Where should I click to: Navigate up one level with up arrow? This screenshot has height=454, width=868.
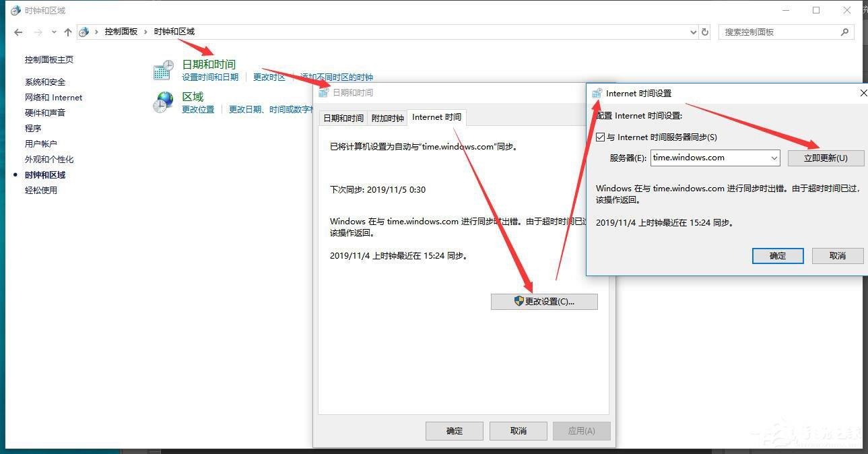(67, 32)
